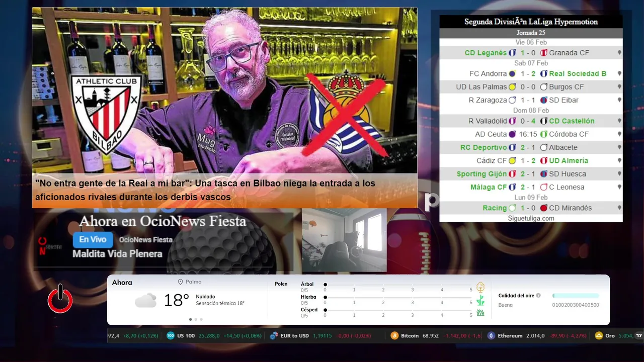Click the stadium pin icon on the AD Ceuta row

click(619, 134)
